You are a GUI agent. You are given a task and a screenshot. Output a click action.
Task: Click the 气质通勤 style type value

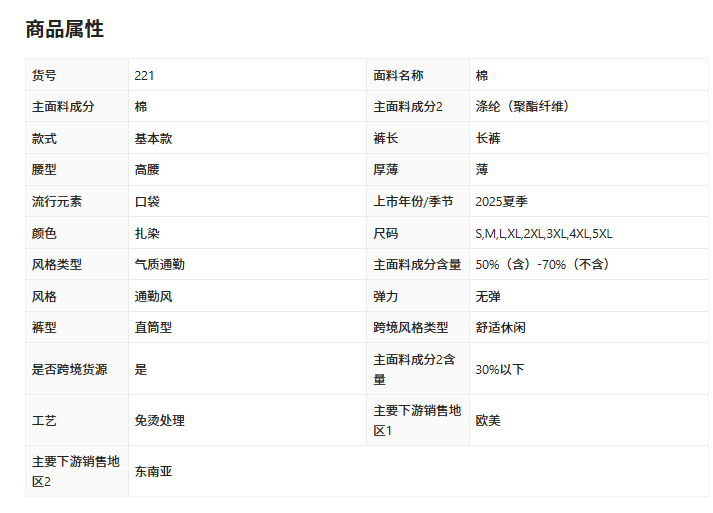(159, 265)
